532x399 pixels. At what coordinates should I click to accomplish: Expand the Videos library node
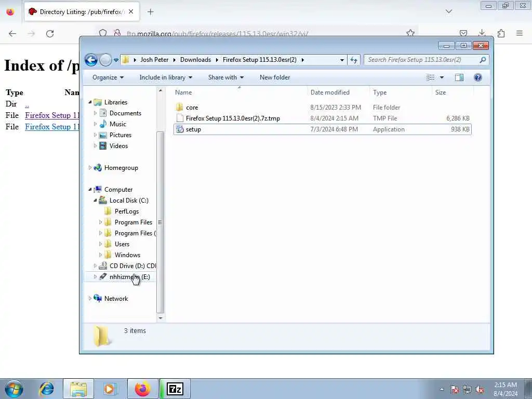coord(96,146)
